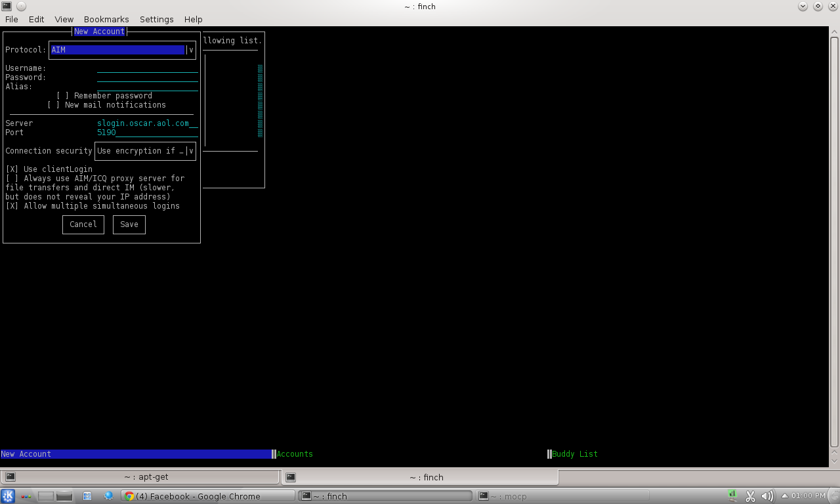
Task: Click the mocp terminal icon in taskbar
Action: (484, 496)
